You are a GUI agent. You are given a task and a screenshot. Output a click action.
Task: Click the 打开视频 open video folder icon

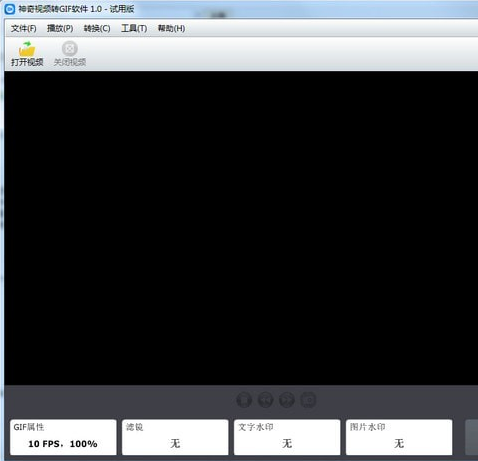coord(27,49)
